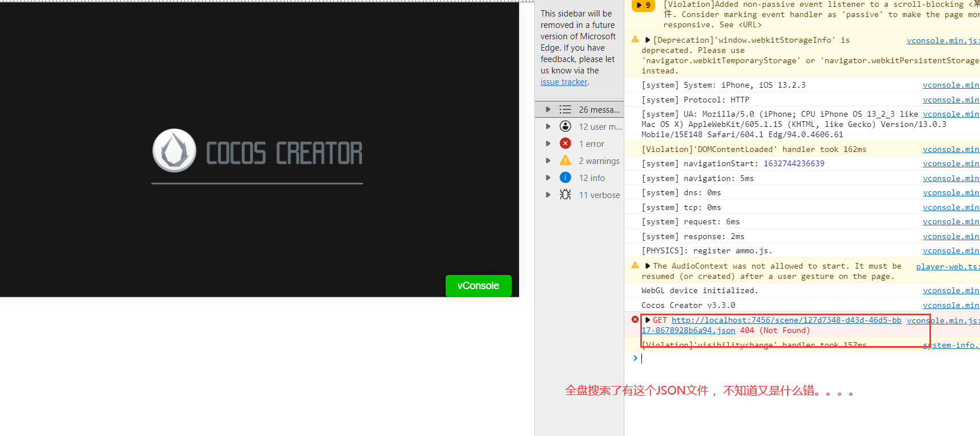The width and height of the screenshot is (980, 436).
Task: Expand the Deprecation webkitStorageInfo message
Action: (x=648, y=40)
